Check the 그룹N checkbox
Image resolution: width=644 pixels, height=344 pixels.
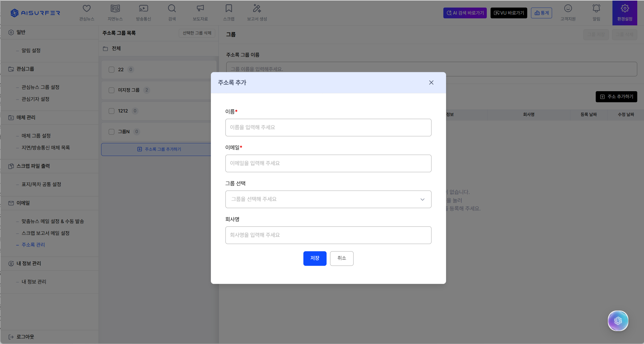[111, 132]
